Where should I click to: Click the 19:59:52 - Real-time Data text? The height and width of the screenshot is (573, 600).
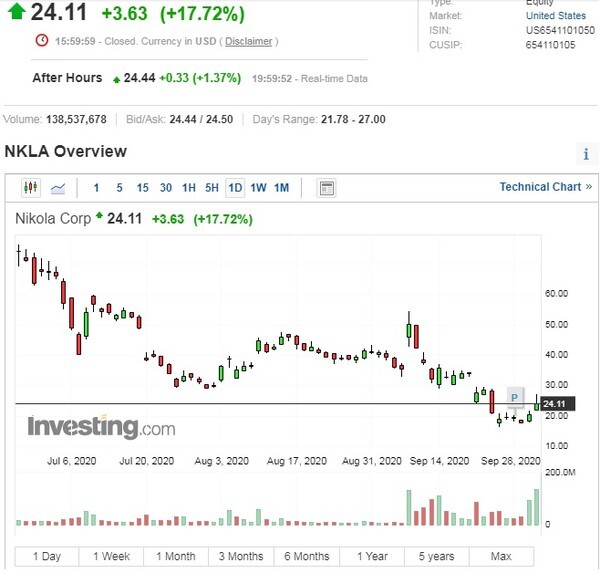coord(310,79)
